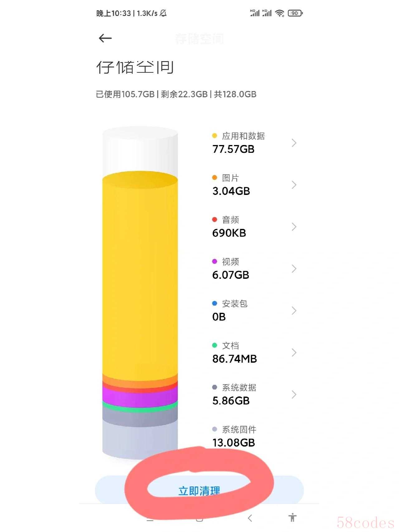This screenshot has width=399, height=532.
Task: Tap the battery indicator icon
Action: 295,13
